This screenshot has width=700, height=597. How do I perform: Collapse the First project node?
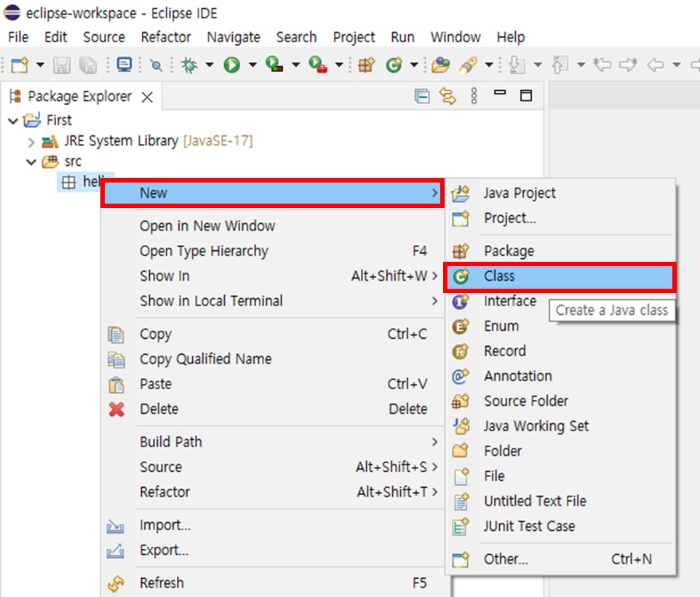tap(13, 121)
